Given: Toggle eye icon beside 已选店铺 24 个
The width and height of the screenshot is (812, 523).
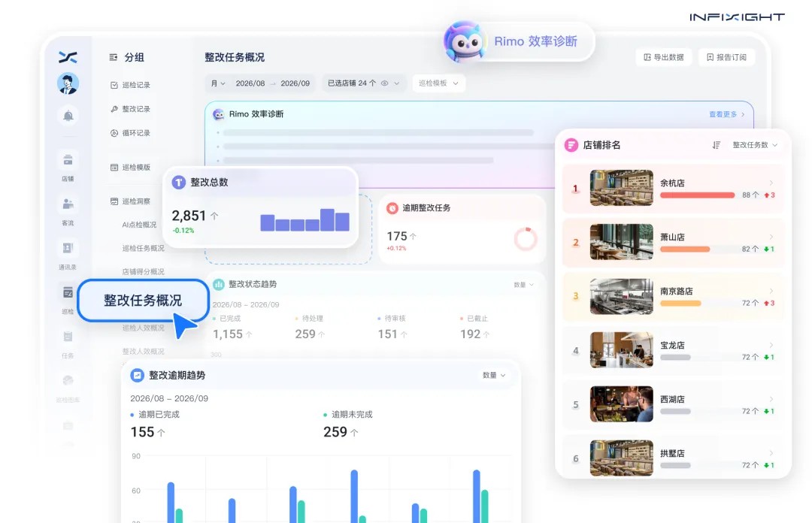Looking at the screenshot, I should [x=385, y=83].
